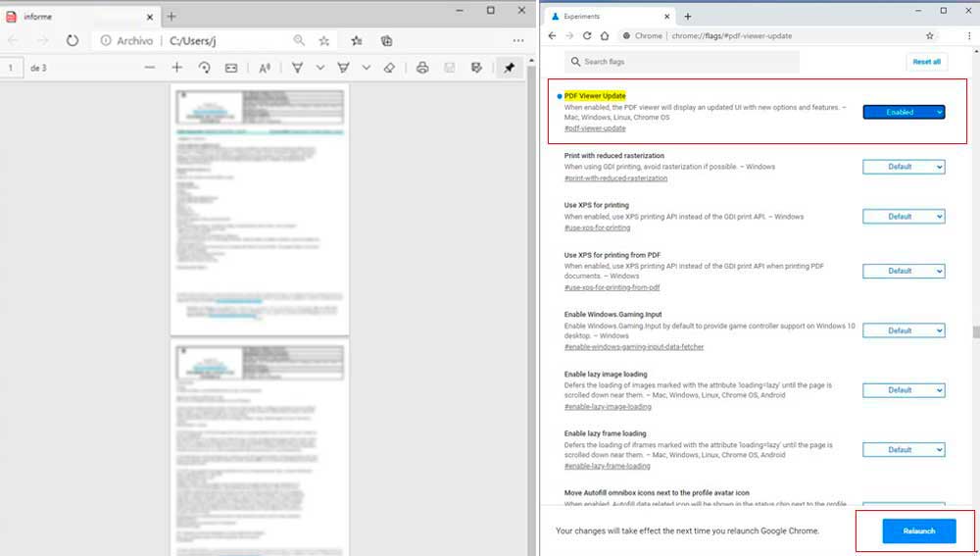The image size is (980, 556).
Task: Open Edge Collections
Action: point(386,40)
